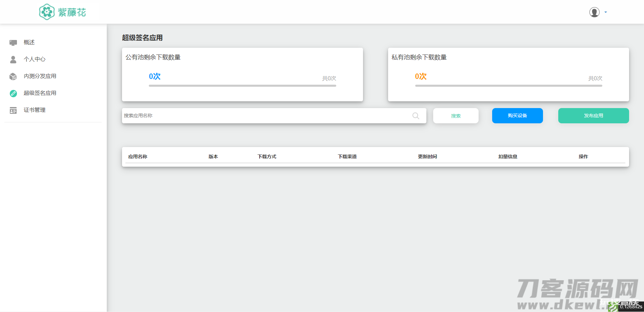Click the 紫藤花 brand name text
The width and height of the screenshot is (644, 312).
72,13
